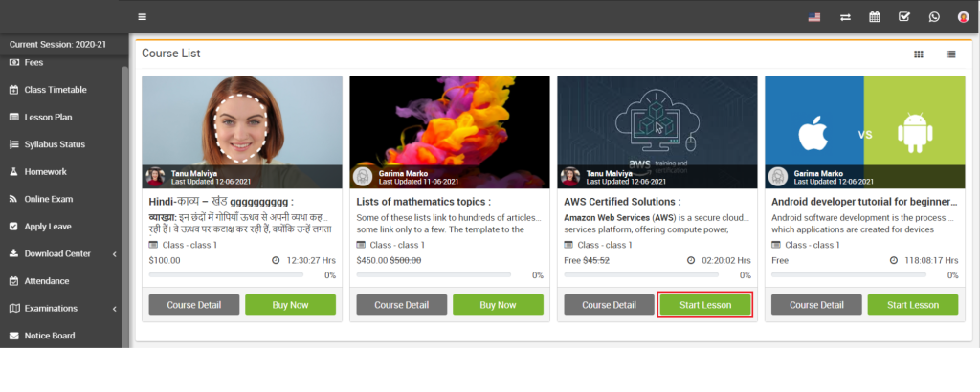
Task: Expand Download Center submenu arrow
Action: [115, 254]
